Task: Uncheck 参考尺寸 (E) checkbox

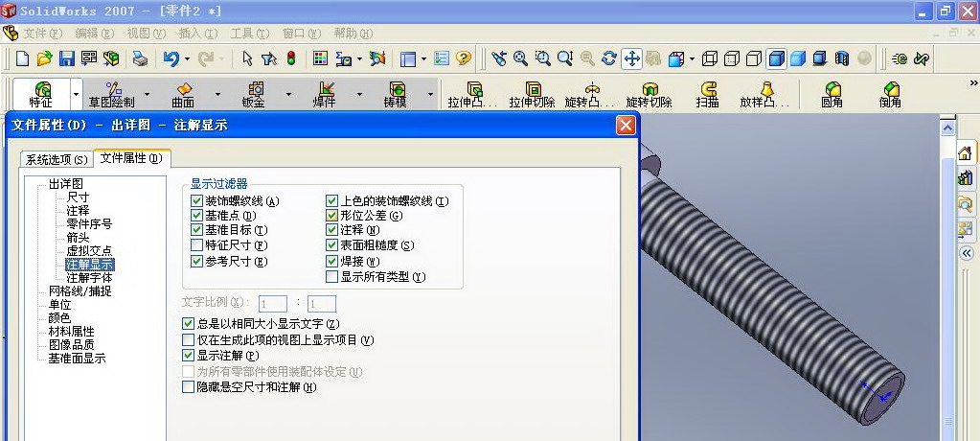Action: pyautogui.click(x=197, y=261)
